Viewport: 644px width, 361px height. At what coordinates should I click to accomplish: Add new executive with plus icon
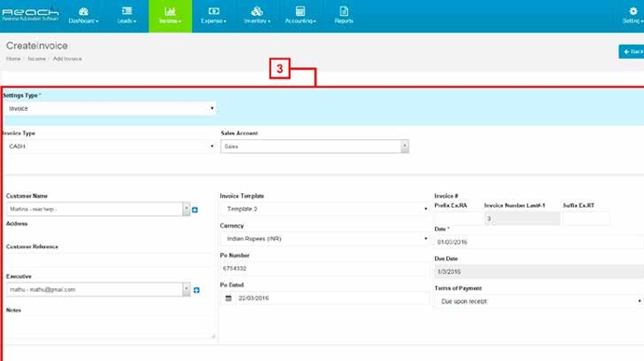196,290
